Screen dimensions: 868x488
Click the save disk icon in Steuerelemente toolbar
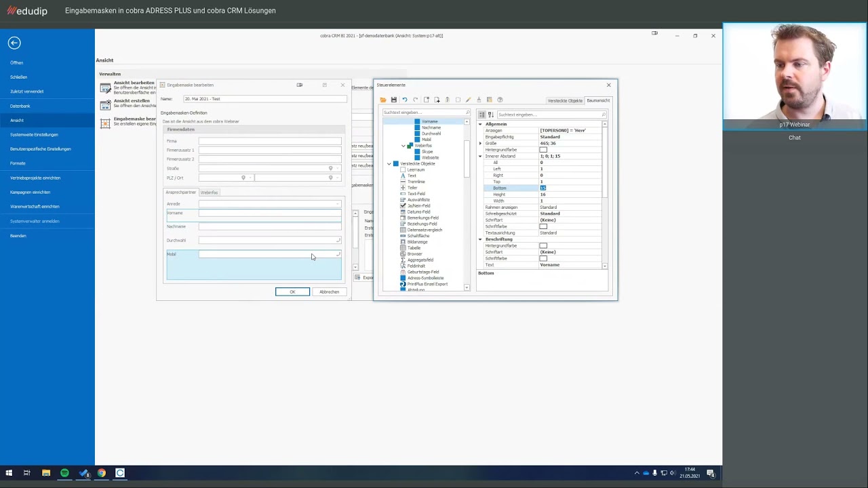pyautogui.click(x=394, y=100)
